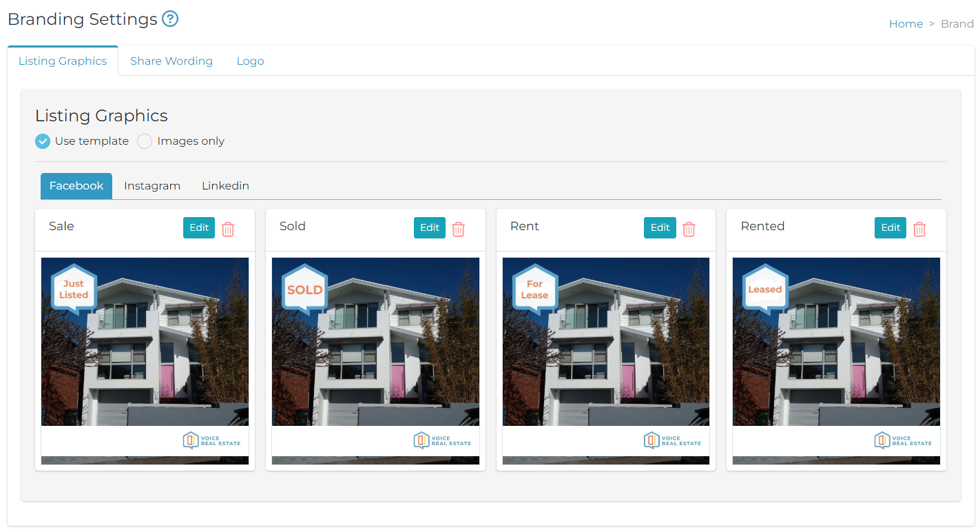Switch to the Instagram platform tab
This screenshot has height=532, width=980.
(x=152, y=186)
